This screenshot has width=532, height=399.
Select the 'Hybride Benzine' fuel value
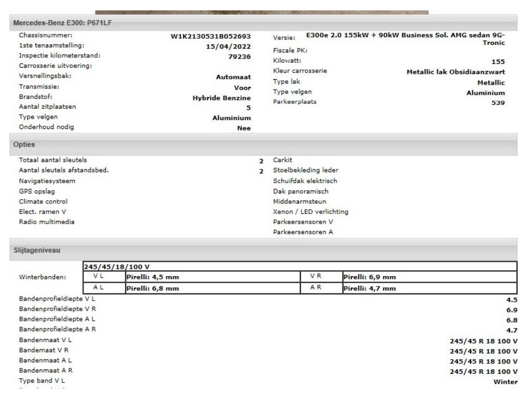(222, 98)
